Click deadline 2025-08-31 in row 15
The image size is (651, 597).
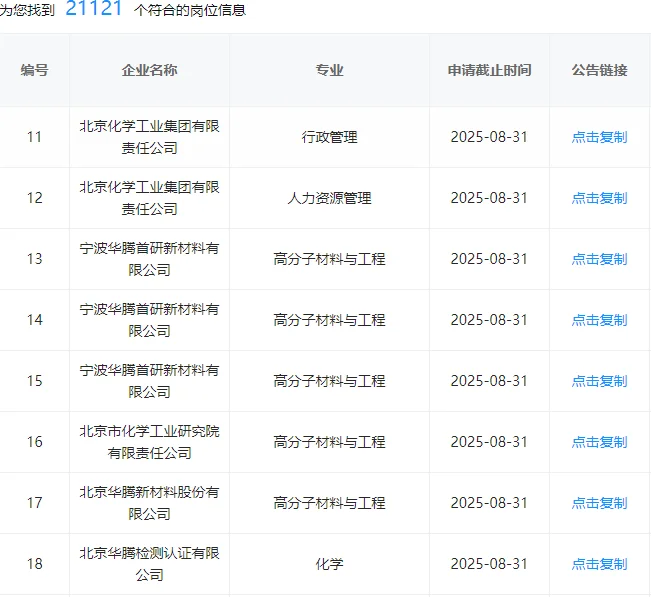(489, 381)
